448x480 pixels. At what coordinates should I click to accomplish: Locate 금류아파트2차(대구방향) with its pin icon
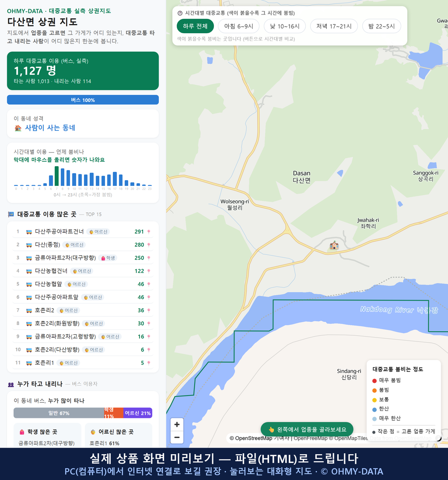(x=149, y=258)
